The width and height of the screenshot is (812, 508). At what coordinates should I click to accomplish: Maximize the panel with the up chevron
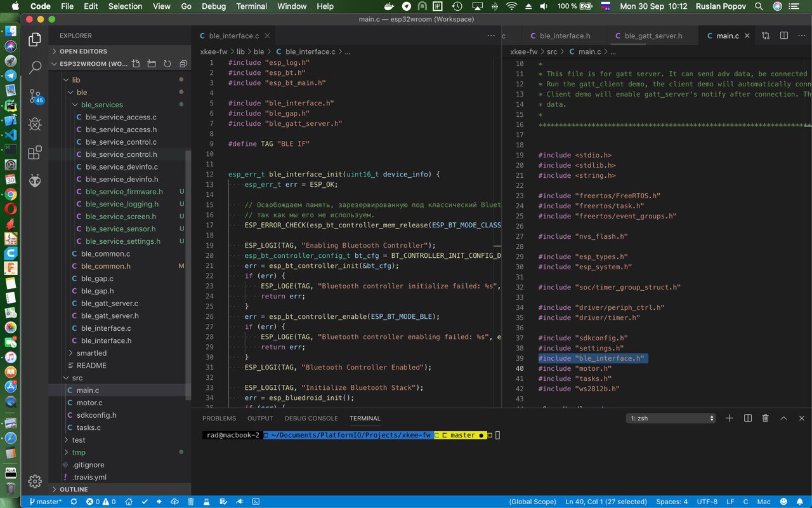pos(783,418)
